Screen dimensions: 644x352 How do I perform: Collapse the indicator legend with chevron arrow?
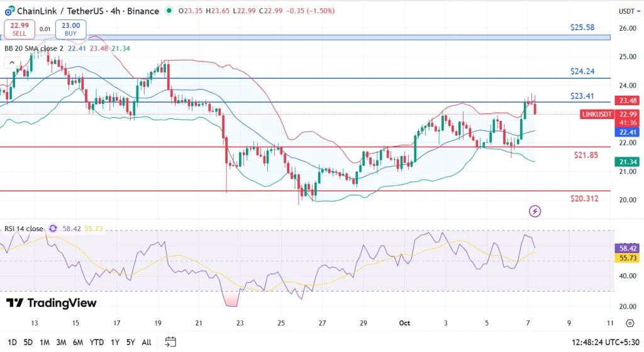[11, 63]
